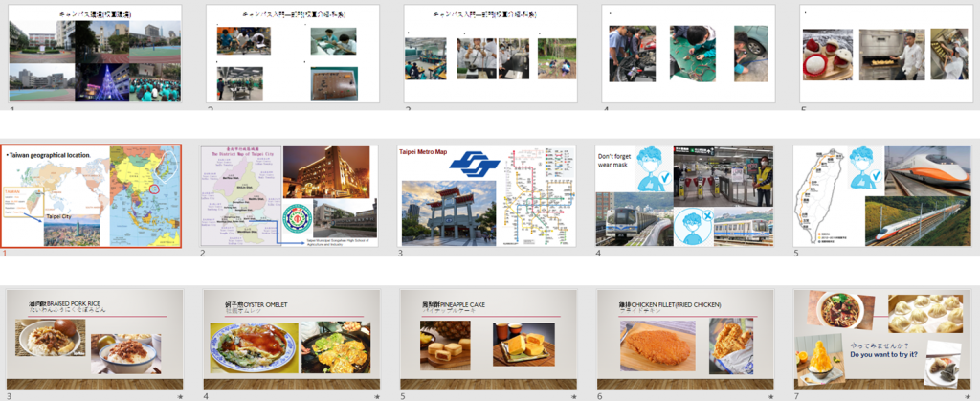This screenshot has height=401, width=980.
Task: Select the Taiwan geographical location slide
Action: coord(91,196)
